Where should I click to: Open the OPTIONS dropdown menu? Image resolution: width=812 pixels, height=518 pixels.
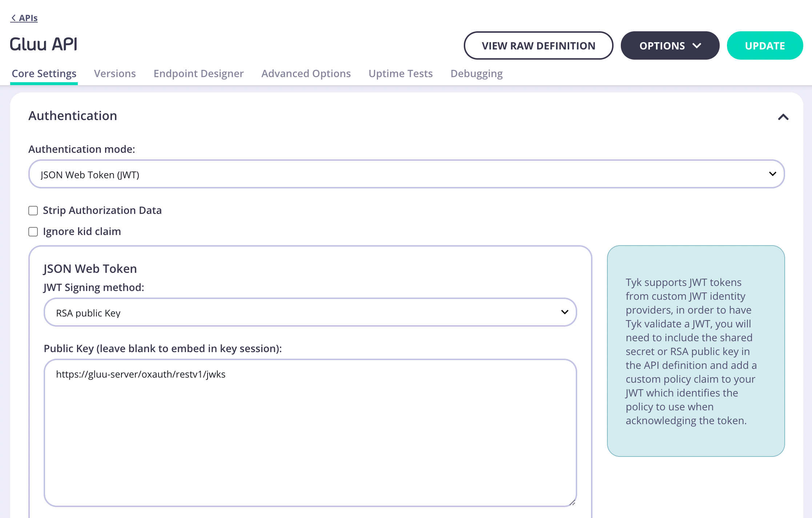pos(670,45)
